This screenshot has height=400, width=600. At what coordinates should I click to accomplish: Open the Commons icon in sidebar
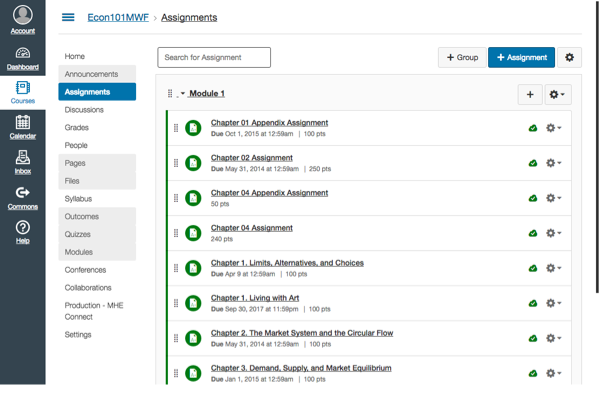pos(22,197)
